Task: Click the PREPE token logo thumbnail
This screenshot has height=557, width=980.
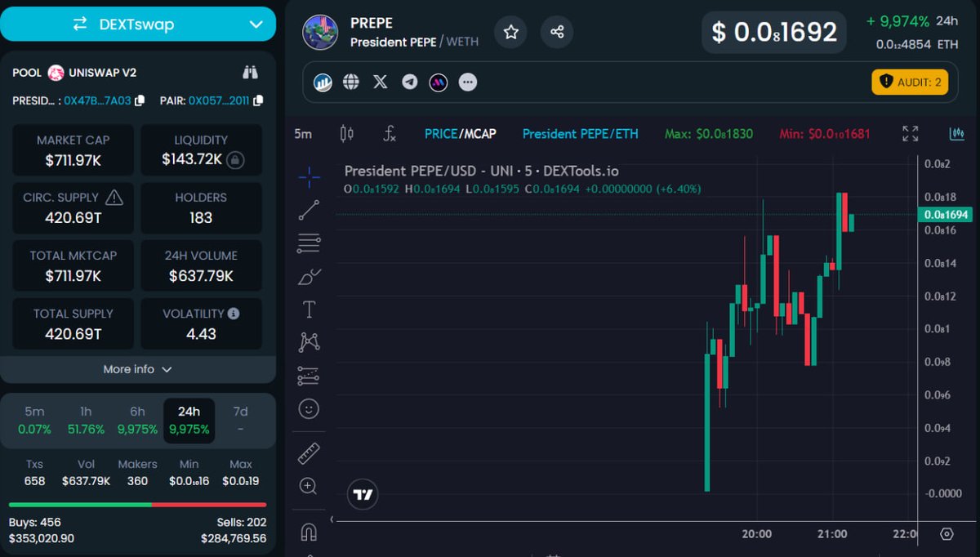Action: click(x=320, y=32)
